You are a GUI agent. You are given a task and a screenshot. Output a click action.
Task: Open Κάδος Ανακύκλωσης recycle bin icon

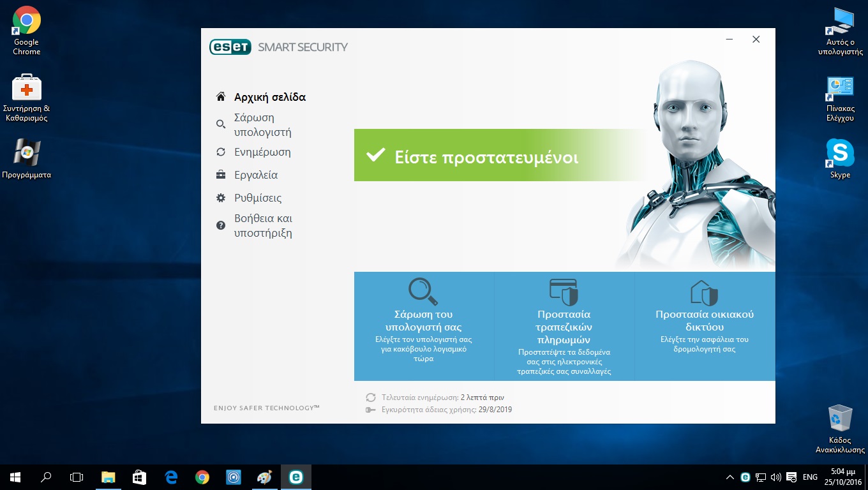[x=840, y=419]
